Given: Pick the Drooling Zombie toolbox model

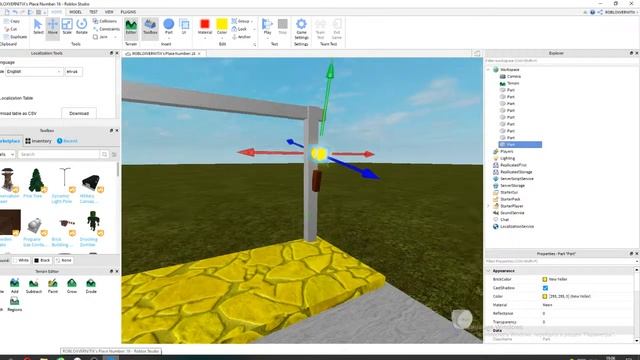Looking at the screenshot, I should (x=93, y=229).
